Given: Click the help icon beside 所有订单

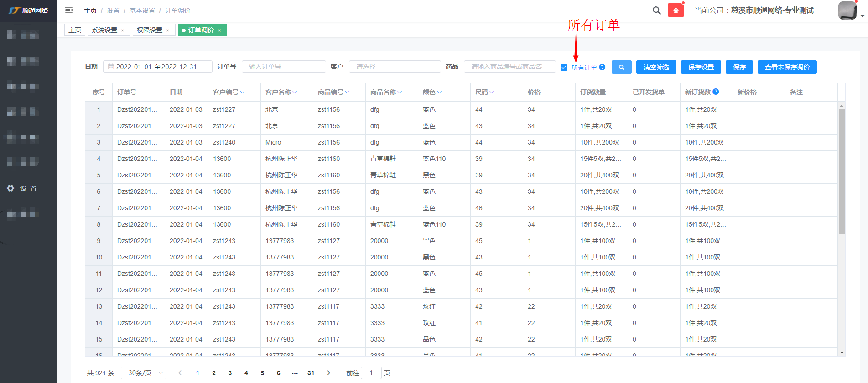Looking at the screenshot, I should [x=602, y=67].
